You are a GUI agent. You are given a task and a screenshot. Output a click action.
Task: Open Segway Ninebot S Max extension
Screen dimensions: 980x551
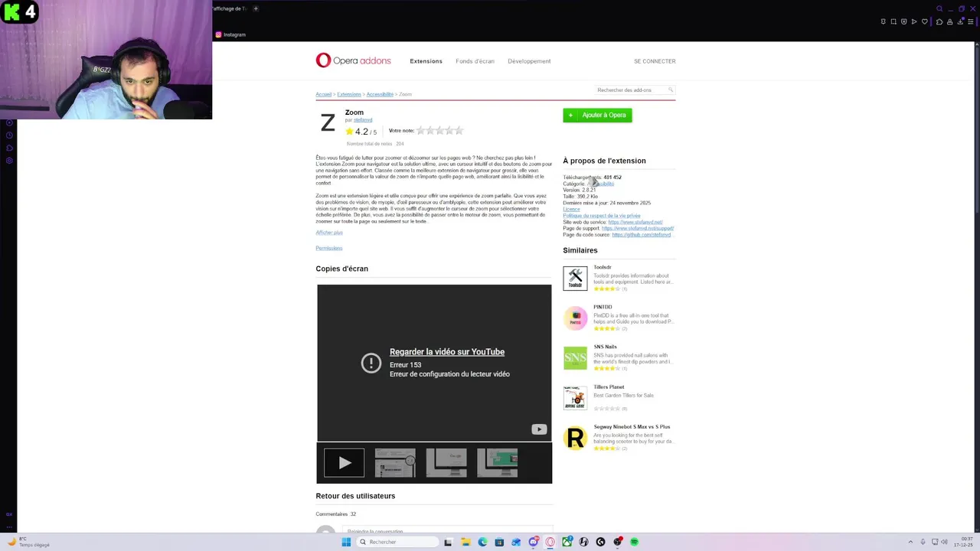(x=632, y=426)
